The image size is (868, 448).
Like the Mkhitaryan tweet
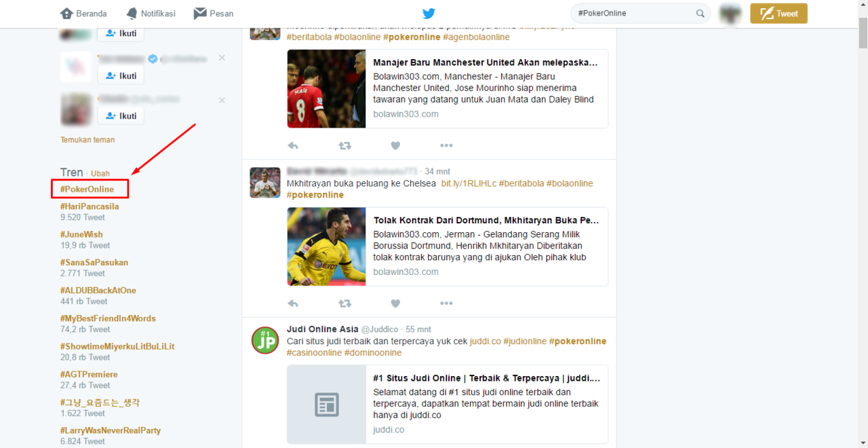[395, 303]
